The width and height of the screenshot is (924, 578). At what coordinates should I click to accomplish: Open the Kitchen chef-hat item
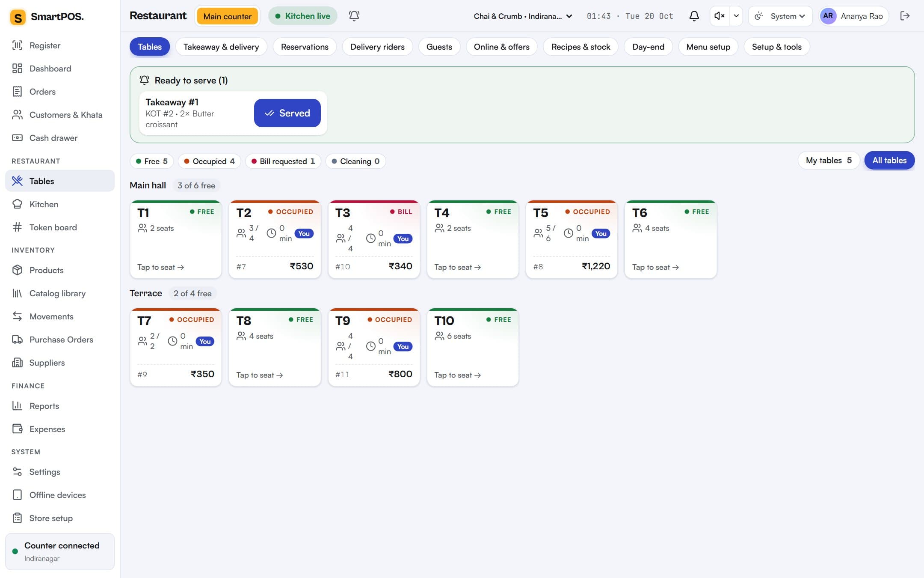(60, 204)
